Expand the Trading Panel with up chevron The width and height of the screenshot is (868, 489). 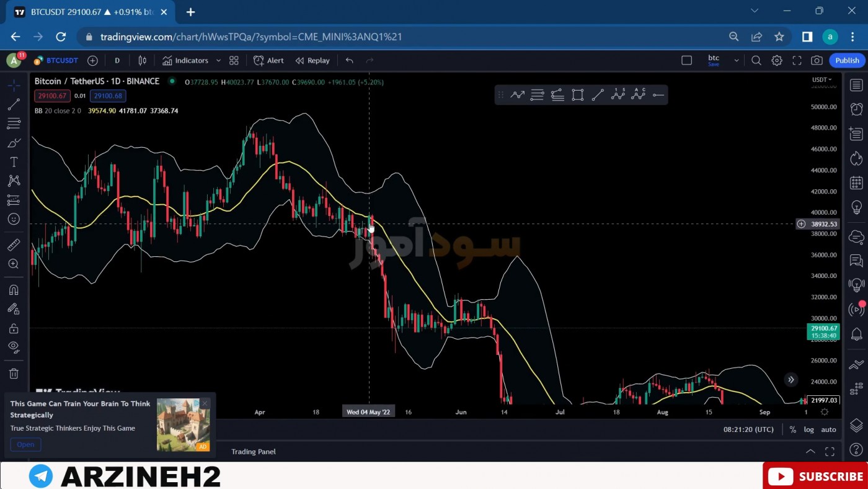(810, 451)
